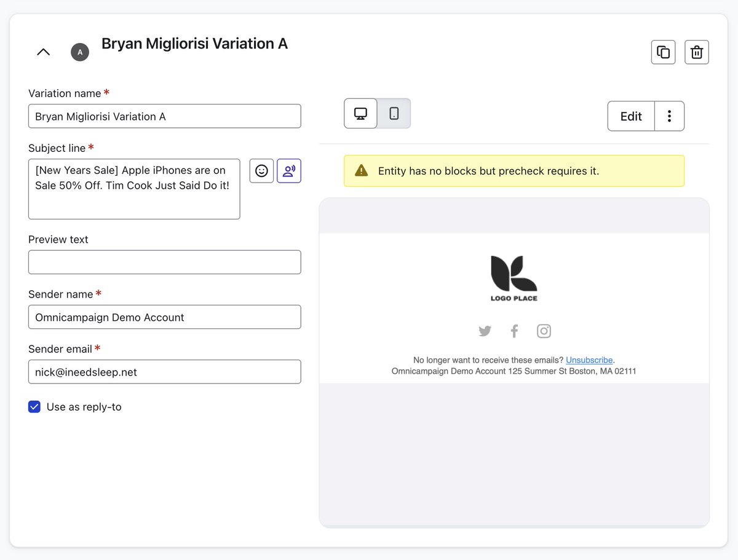
Task: Click the 'Entity has no blocks' warning text
Action: point(488,171)
